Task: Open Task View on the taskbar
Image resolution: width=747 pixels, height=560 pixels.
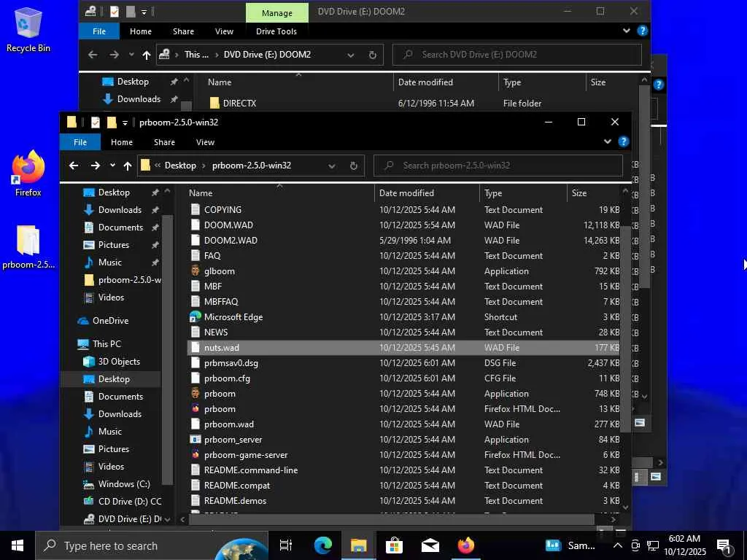Action: pyautogui.click(x=286, y=545)
